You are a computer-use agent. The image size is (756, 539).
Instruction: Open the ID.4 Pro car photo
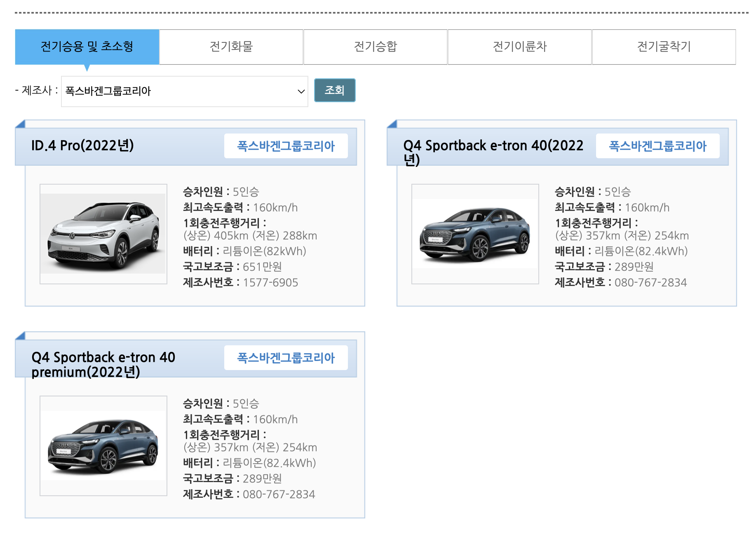103,234
